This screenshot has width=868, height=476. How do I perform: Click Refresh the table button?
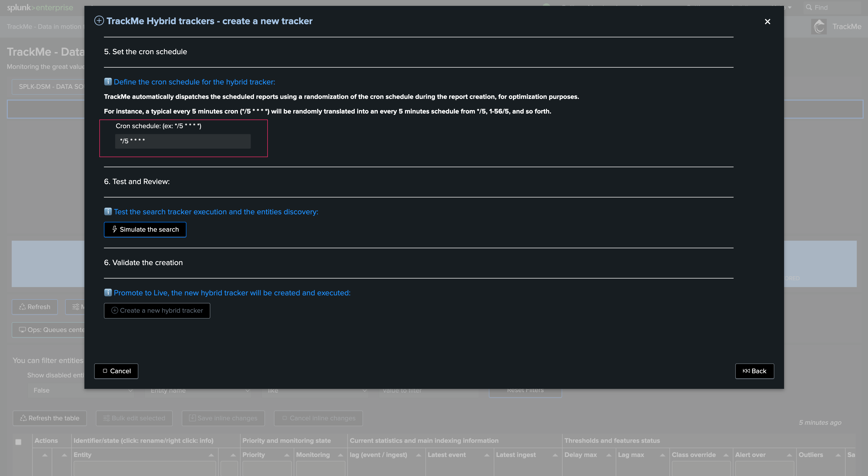50,418
